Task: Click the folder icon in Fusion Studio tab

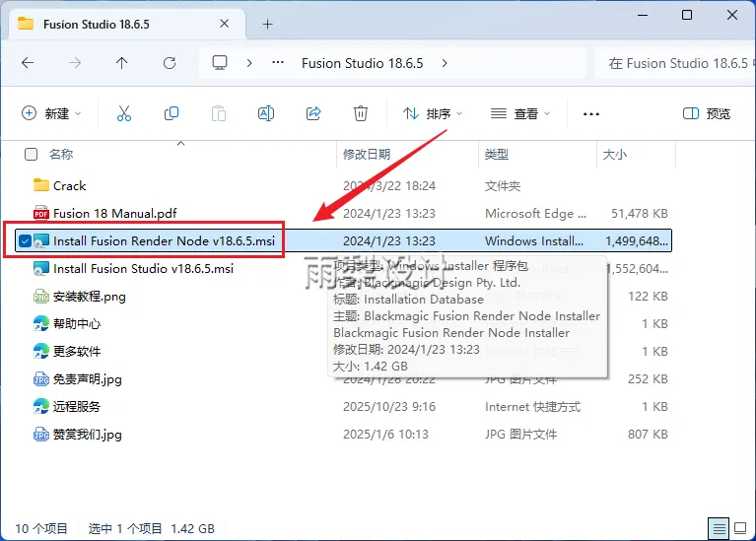Action: click(x=26, y=24)
